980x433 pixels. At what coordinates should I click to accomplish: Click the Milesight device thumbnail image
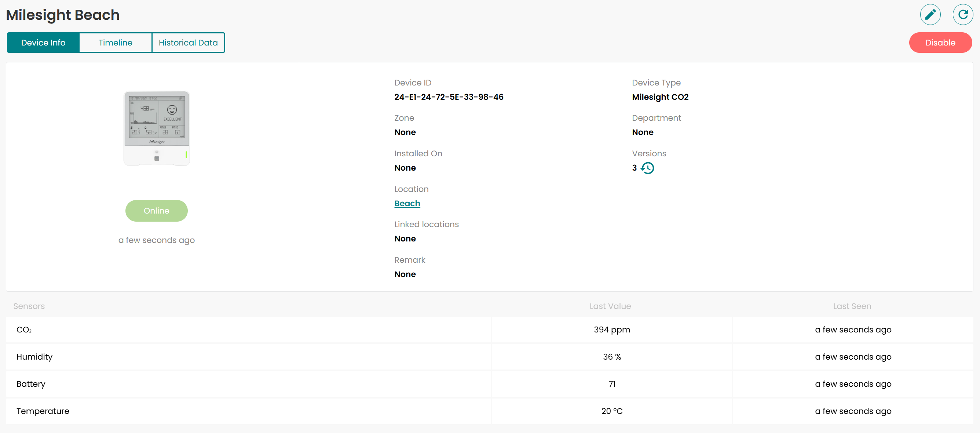click(156, 128)
